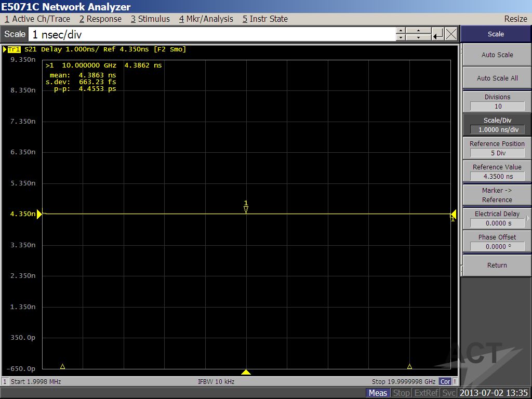Click marker 1 triangle on the trace
Screen dimensions: 532x399
[246, 209]
